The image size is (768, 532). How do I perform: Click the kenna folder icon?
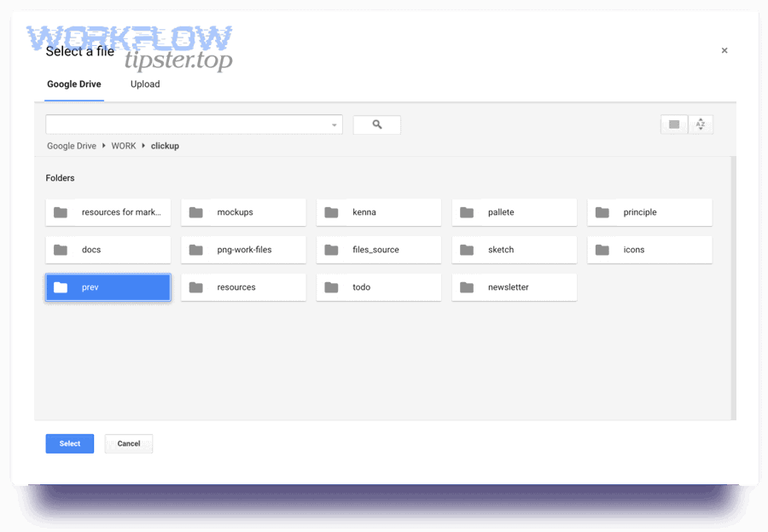(x=332, y=211)
